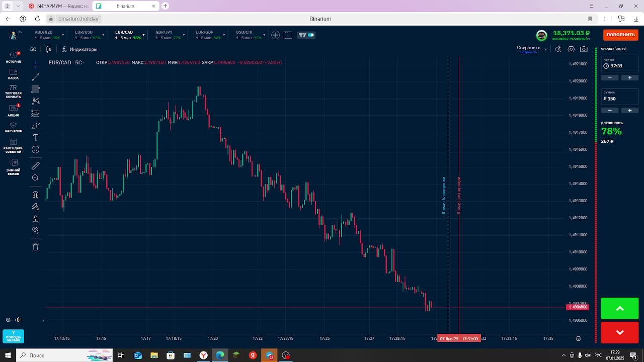Open Windows taskbar search box

coord(64,355)
